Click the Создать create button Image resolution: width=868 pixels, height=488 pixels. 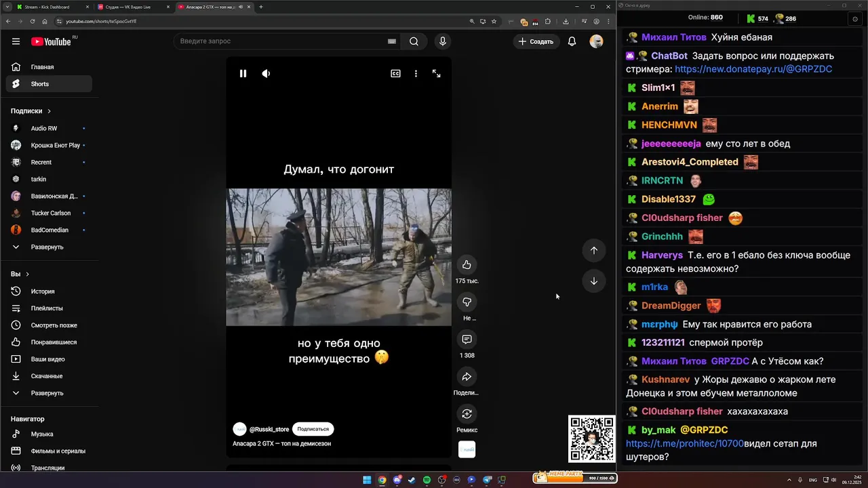[x=536, y=41]
